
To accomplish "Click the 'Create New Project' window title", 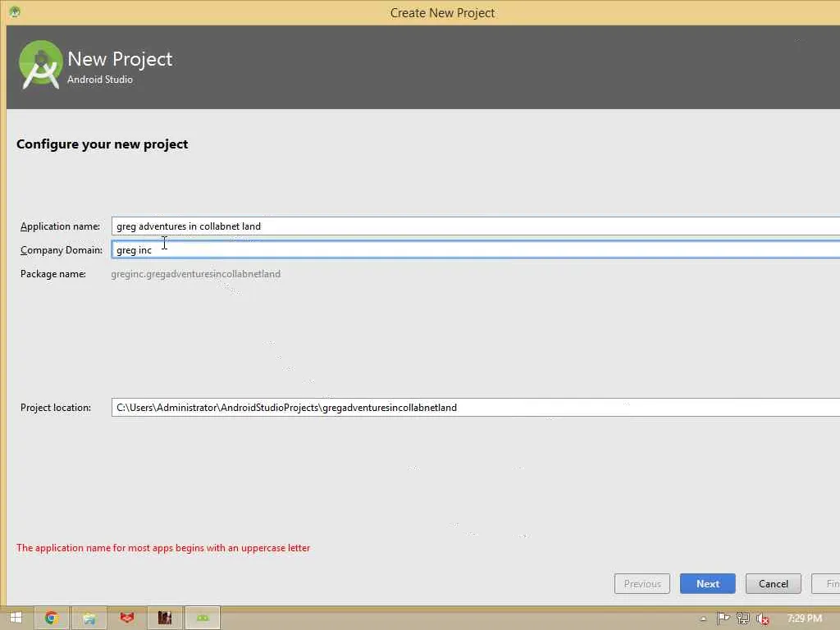I will tap(442, 12).
